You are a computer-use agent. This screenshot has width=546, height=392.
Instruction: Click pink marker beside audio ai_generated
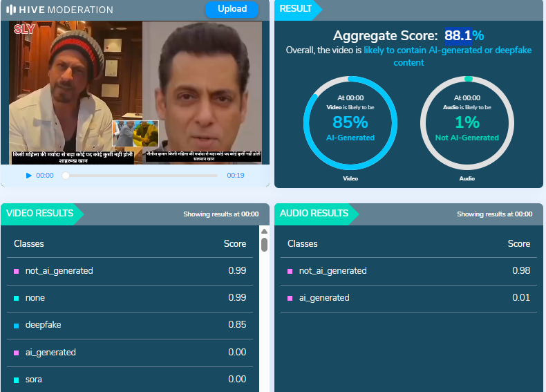(290, 299)
